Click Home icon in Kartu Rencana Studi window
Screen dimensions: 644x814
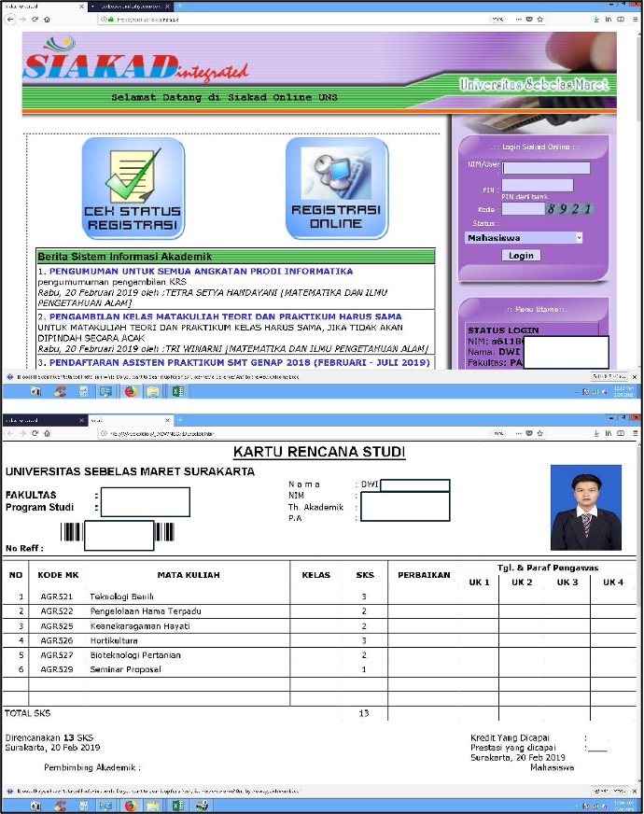(x=48, y=433)
